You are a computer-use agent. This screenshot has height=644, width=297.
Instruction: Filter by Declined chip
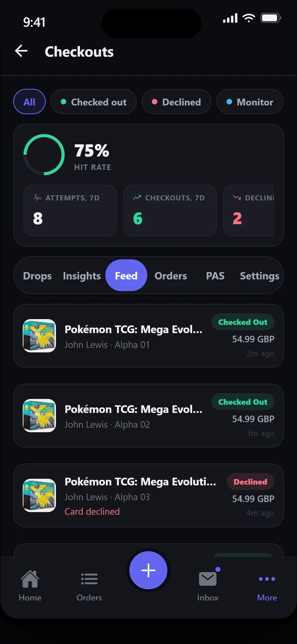[176, 102]
